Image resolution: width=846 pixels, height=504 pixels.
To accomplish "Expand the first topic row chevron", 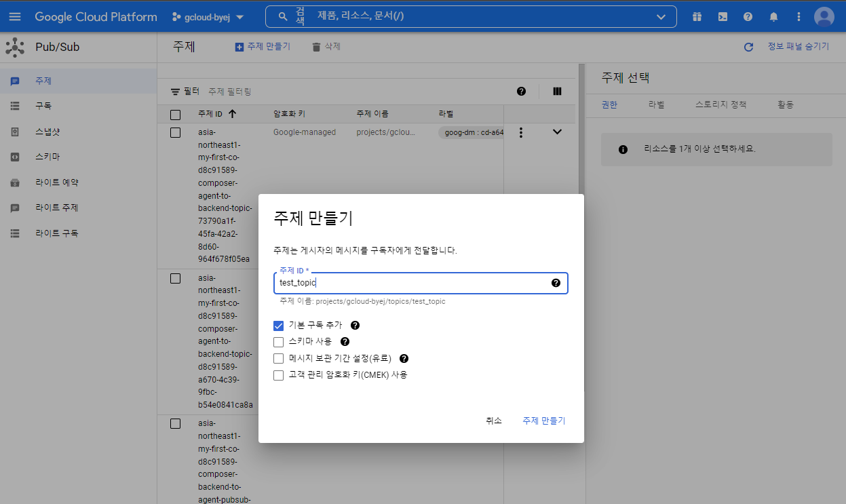I will coord(558,132).
